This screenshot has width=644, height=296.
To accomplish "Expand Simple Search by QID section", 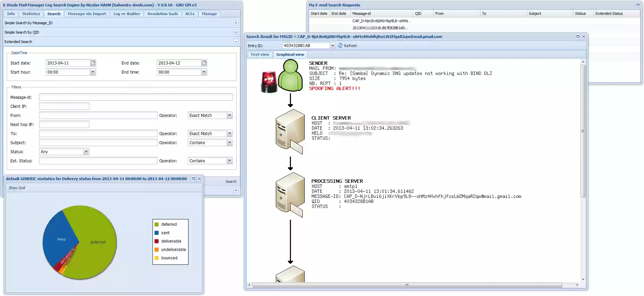I will [236, 32].
